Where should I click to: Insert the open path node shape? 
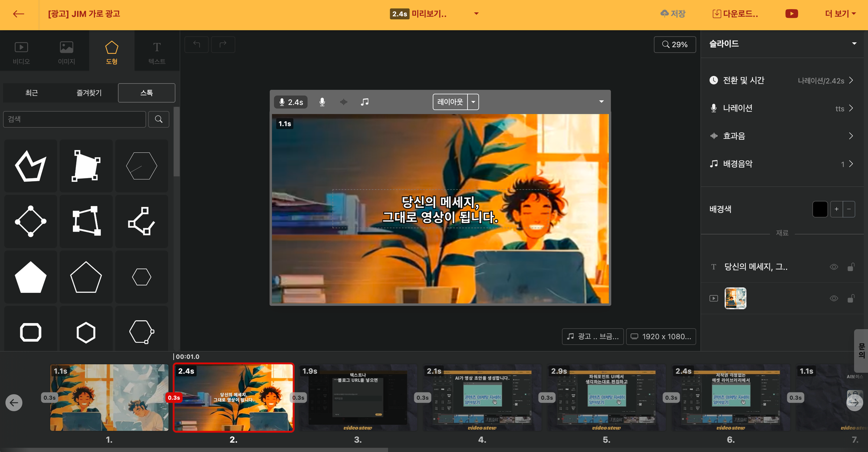point(141,221)
